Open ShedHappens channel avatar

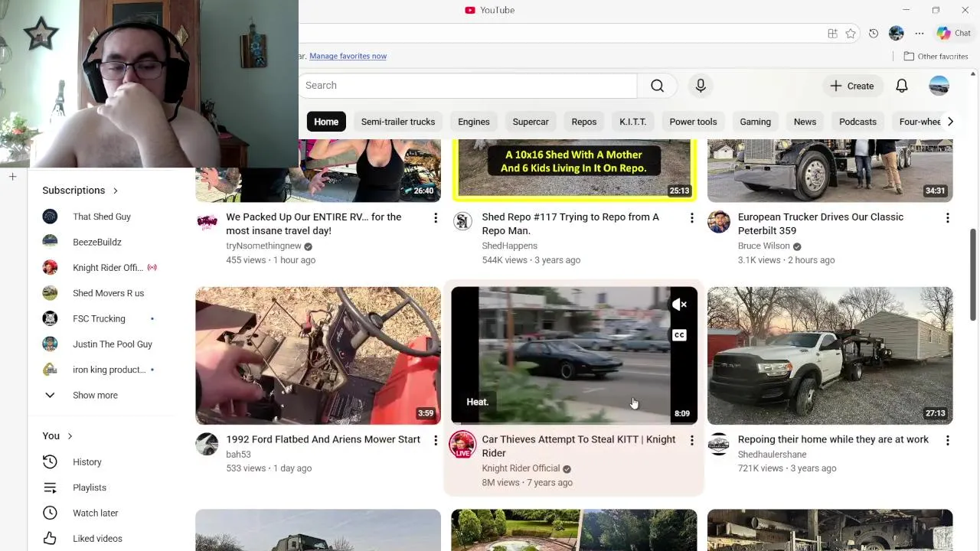[462, 222]
